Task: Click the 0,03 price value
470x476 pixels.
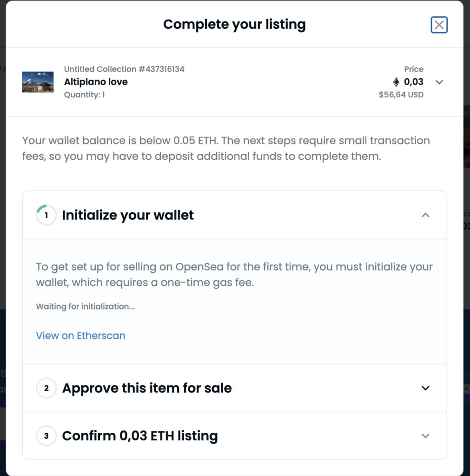Action: click(413, 82)
